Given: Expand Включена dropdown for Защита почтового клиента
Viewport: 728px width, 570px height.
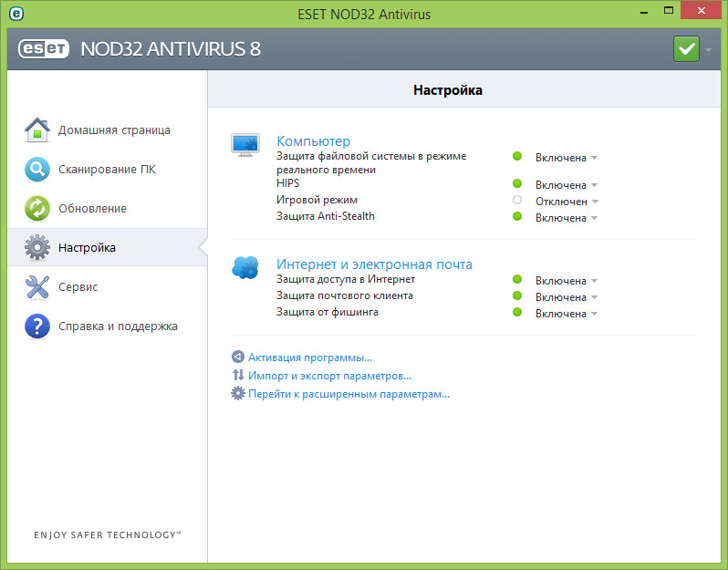Looking at the screenshot, I should tap(567, 297).
